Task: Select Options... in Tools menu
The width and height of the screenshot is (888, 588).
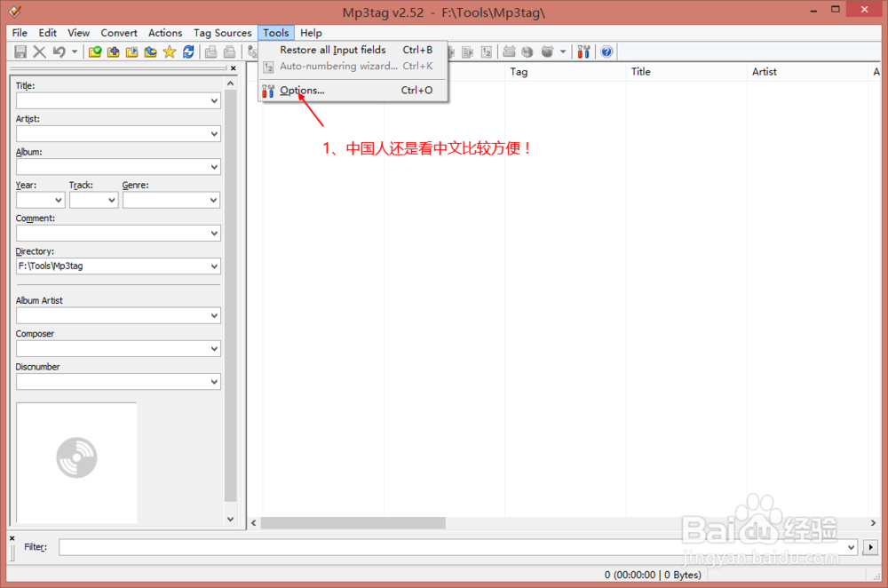Action: (x=353, y=90)
